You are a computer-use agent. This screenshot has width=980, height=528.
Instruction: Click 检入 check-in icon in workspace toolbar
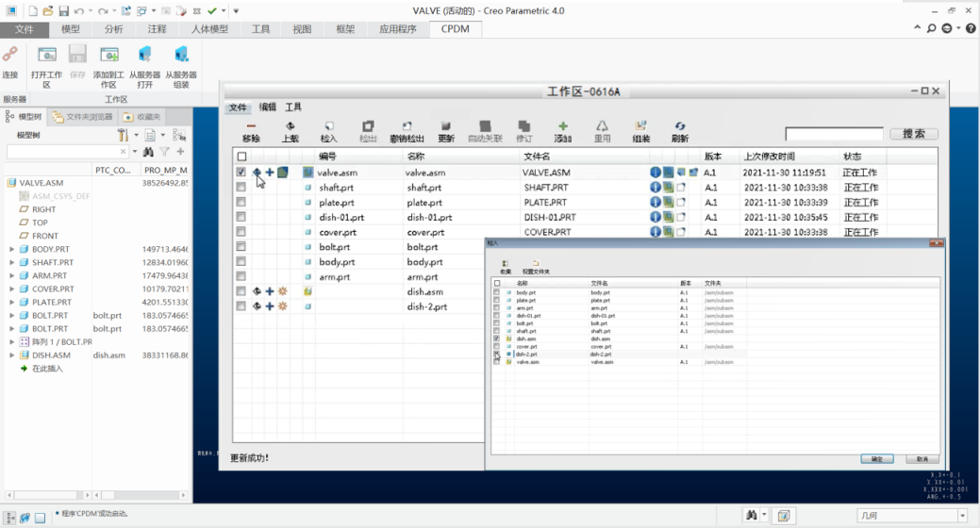tap(329, 126)
